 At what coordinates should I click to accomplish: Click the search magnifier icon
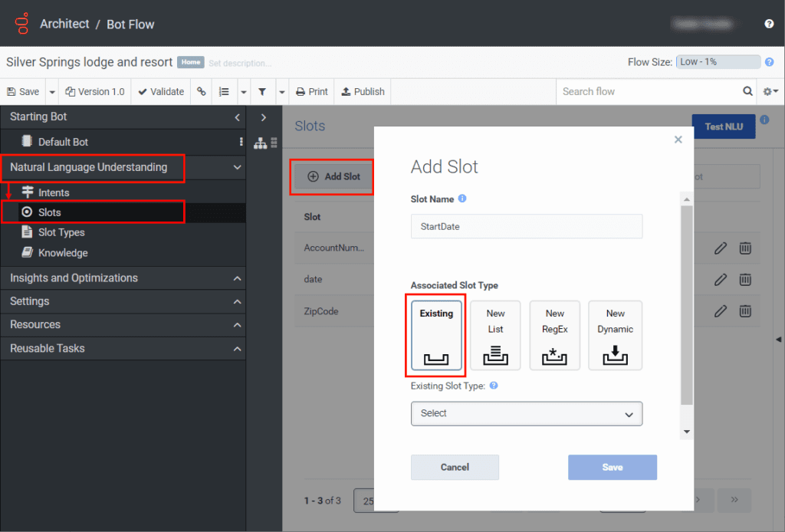[747, 91]
